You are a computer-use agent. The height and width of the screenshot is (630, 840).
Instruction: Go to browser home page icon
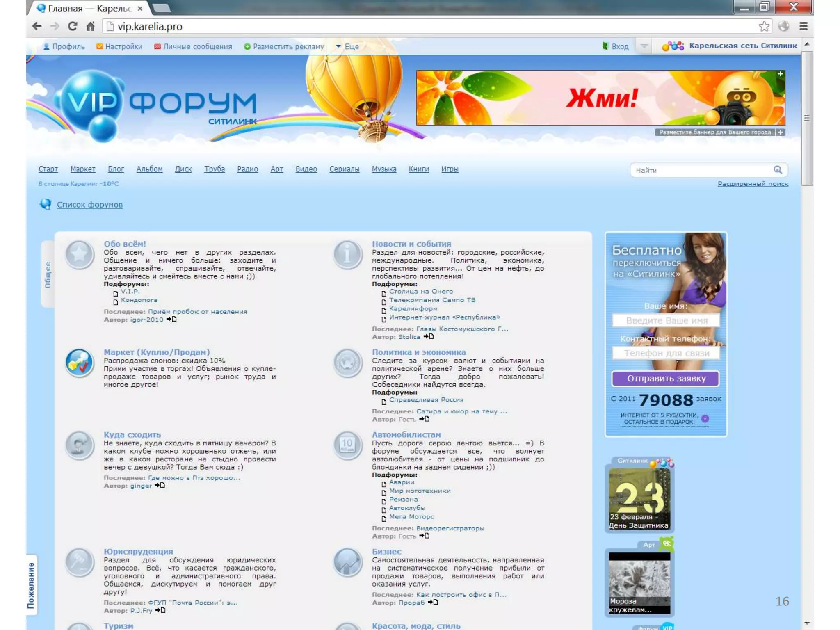click(x=91, y=26)
